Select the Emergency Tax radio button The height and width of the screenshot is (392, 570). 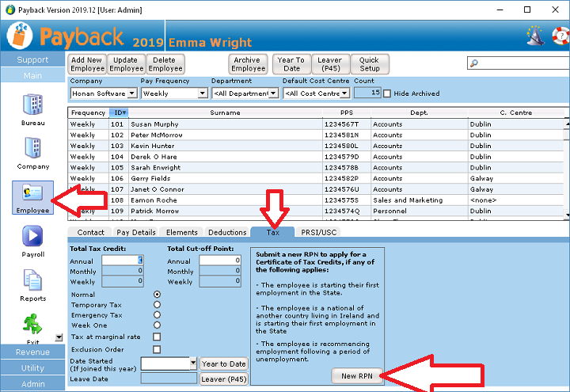pos(157,315)
